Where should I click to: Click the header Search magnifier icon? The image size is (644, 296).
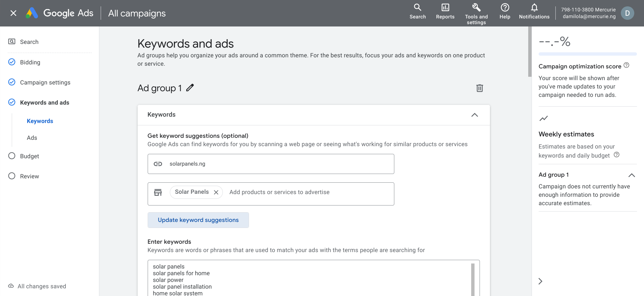coord(417,8)
